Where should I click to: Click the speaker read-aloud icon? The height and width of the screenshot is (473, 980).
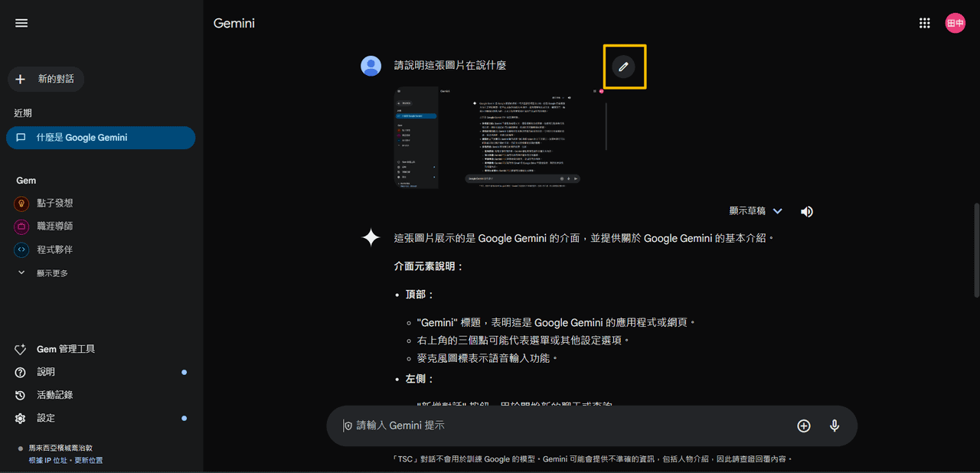pyautogui.click(x=806, y=211)
